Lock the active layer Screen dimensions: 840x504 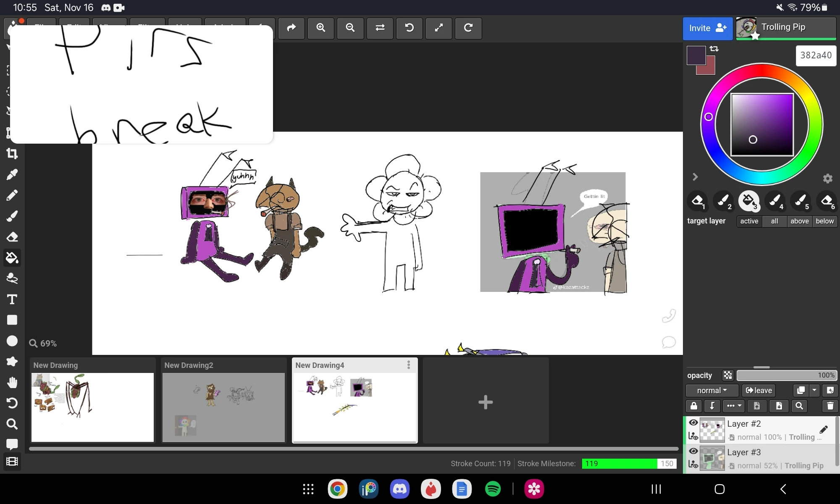point(693,406)
